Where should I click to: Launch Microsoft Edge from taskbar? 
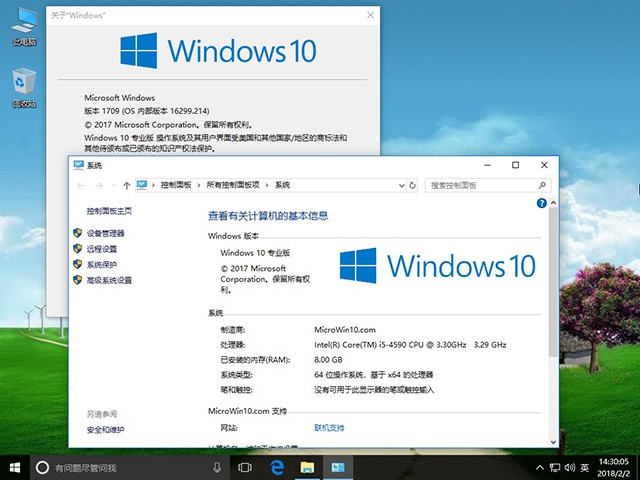[277, 468]
